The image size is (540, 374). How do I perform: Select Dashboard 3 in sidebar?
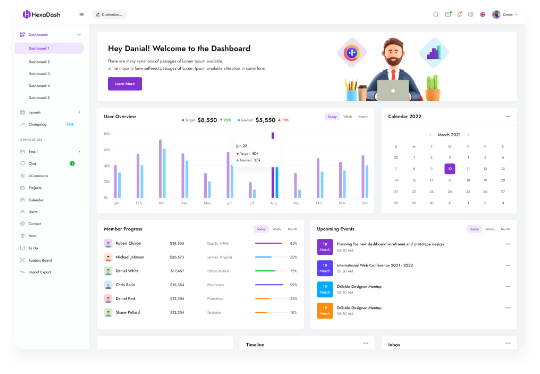tap(39, 74)
